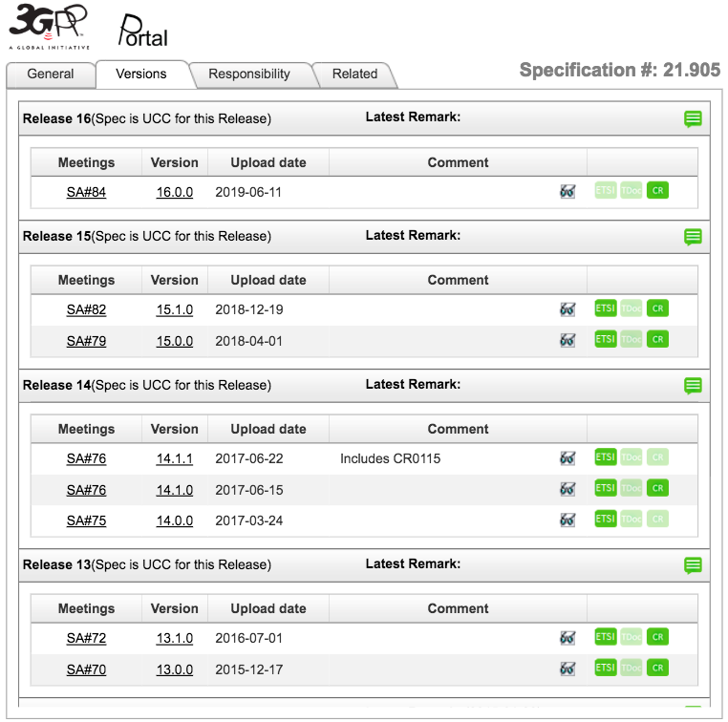
Task: Open Release 15 remarks icon
Action: coord(693,237)
